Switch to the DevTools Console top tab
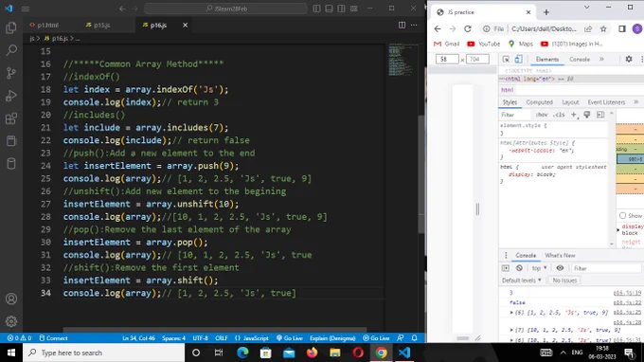644x362 pixels. pyautogui.click(x=579, y=59)
